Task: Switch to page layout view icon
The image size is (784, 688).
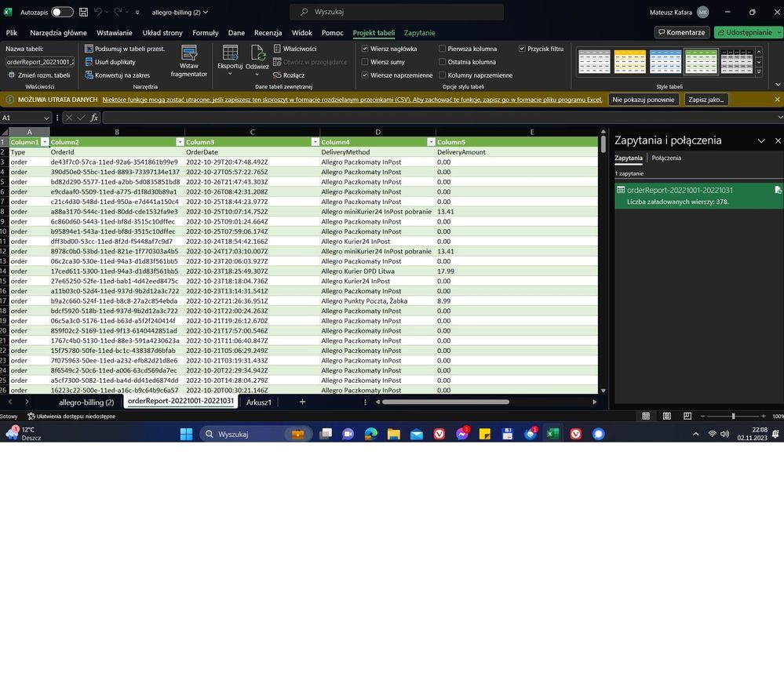Action: click(666, 416)
